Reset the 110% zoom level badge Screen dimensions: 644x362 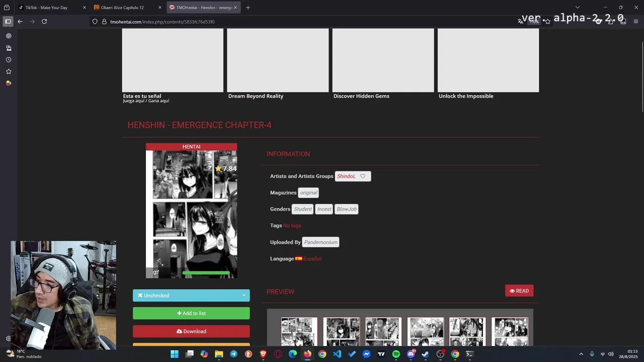(x=534, y=22)
